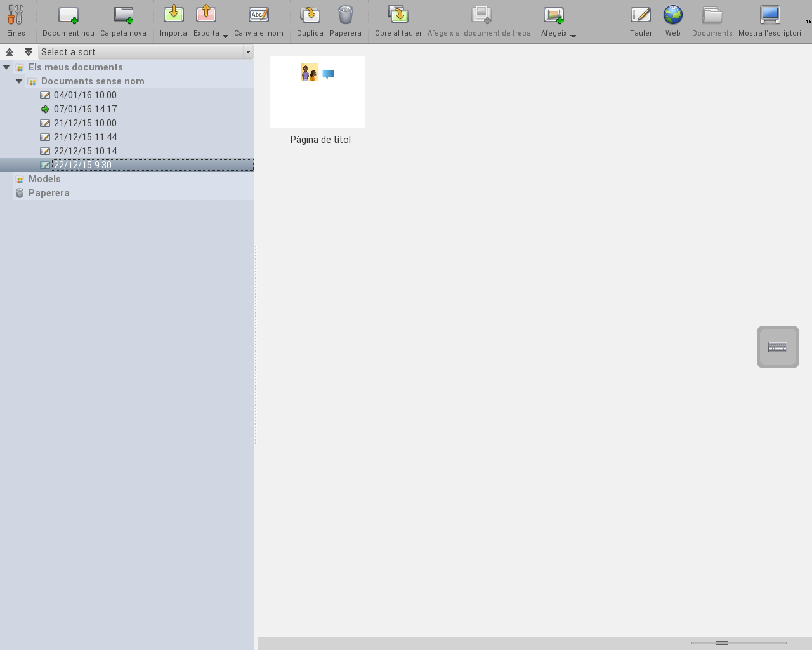The width and height of the screenshot is (812, 650).
Task: Select the Models tree item
Action: tap(44, 179)
